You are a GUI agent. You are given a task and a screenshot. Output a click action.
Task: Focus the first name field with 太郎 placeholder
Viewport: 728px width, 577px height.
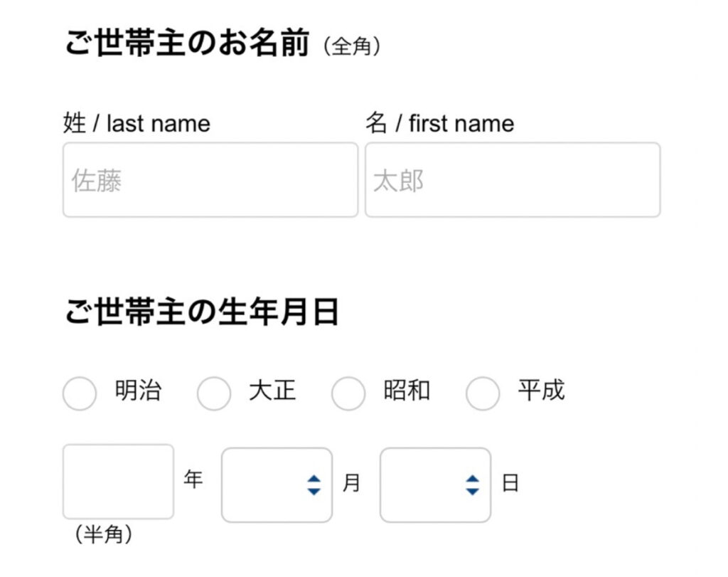pos(512,180)
